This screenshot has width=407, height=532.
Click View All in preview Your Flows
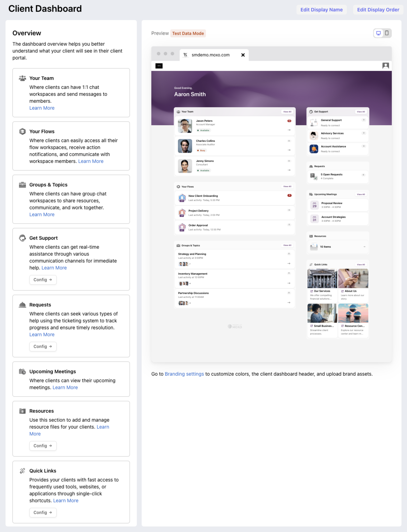pyautogui.click(x=287, y=186)
